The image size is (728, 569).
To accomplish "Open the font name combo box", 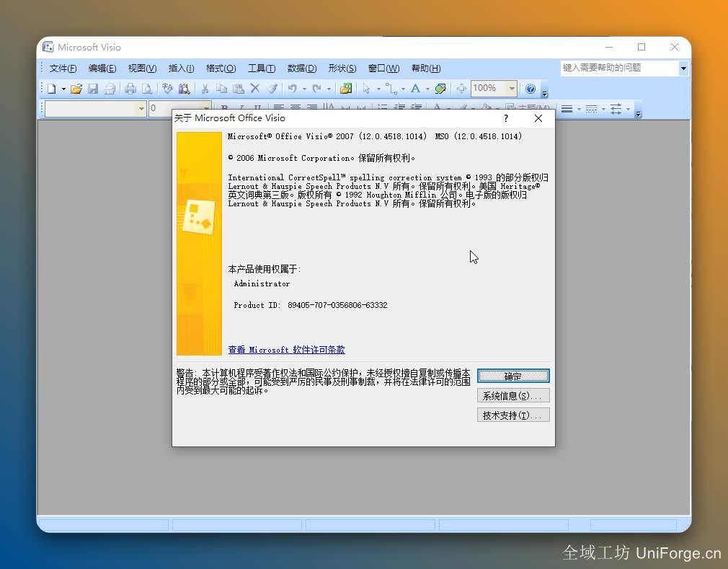I will 95,109.
